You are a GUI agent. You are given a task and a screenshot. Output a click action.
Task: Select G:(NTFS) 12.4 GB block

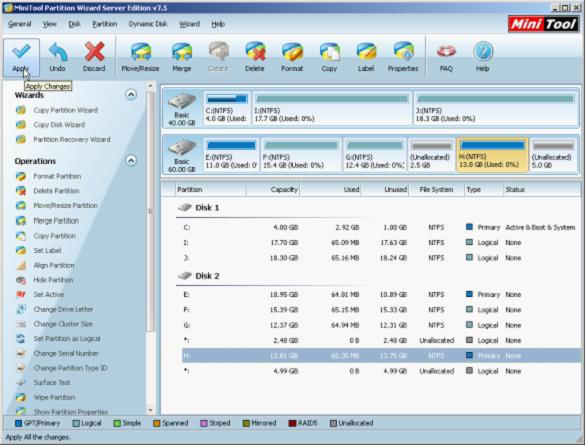374,155
